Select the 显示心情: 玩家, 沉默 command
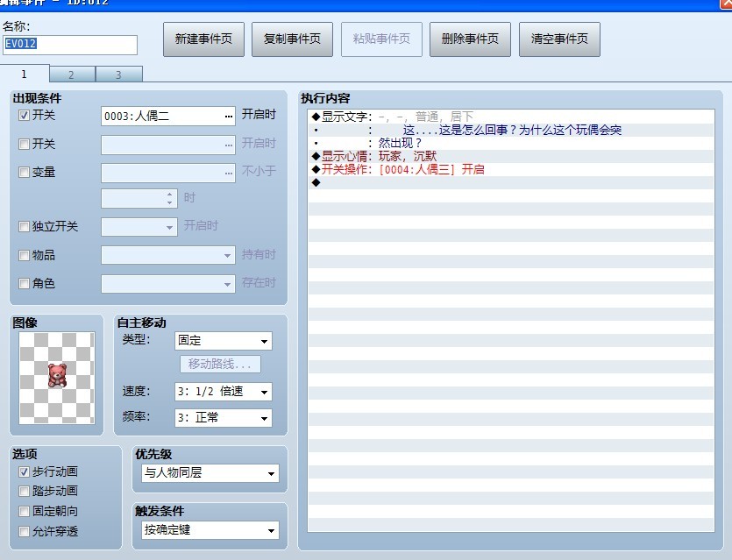Viewport: 732px width, 560px height. pyautogui.click(x=511, y=156)
